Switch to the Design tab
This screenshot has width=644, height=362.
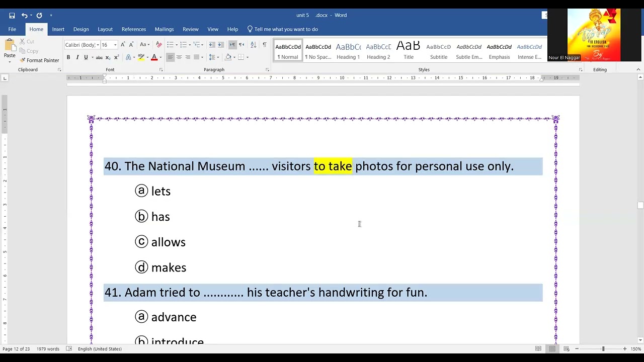[x=81, y=29]
